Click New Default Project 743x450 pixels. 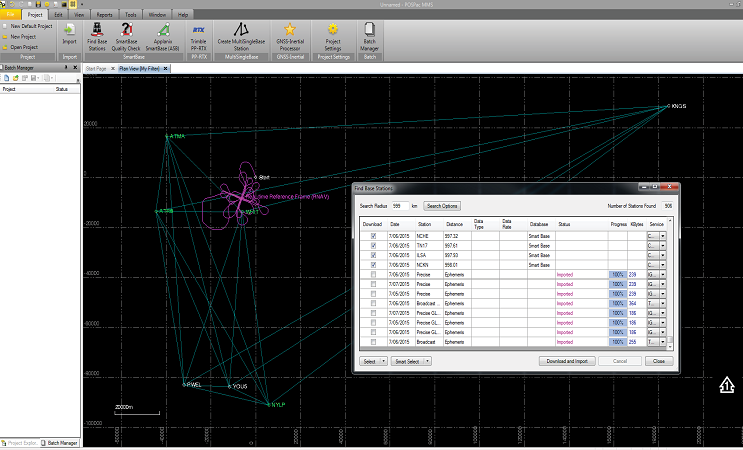(x=27, y=26)
